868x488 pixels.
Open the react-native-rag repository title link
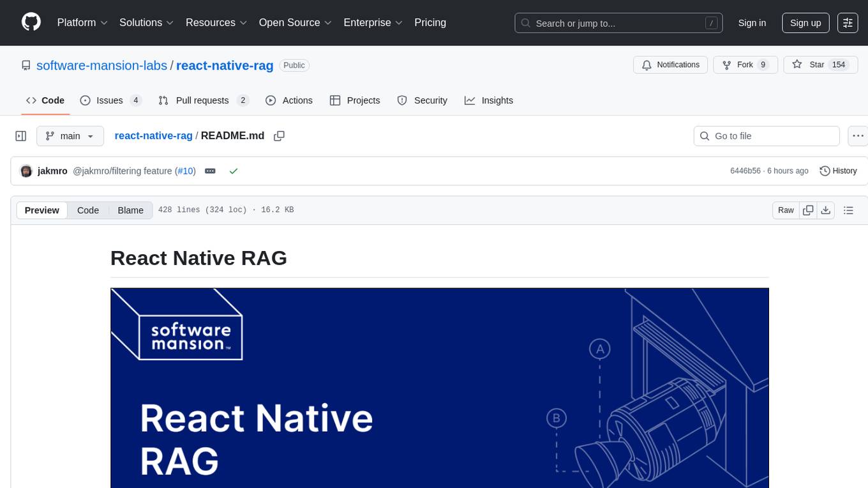point(225,65)
